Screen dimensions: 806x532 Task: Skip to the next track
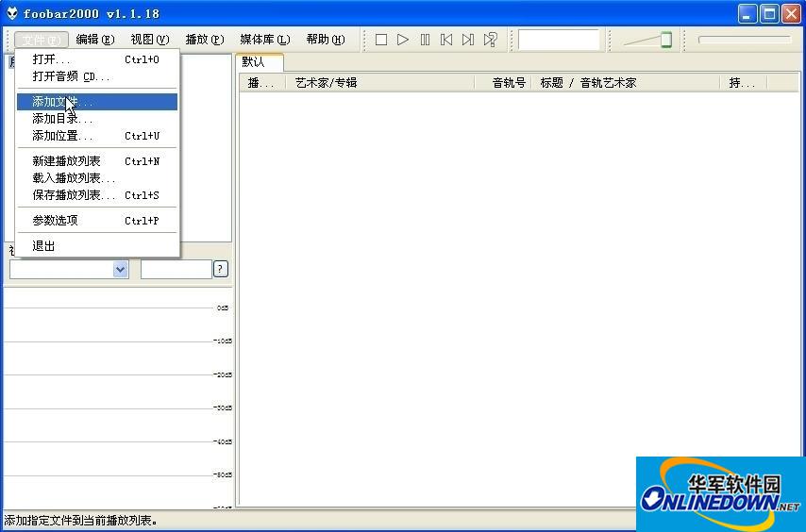pos(468,40)
